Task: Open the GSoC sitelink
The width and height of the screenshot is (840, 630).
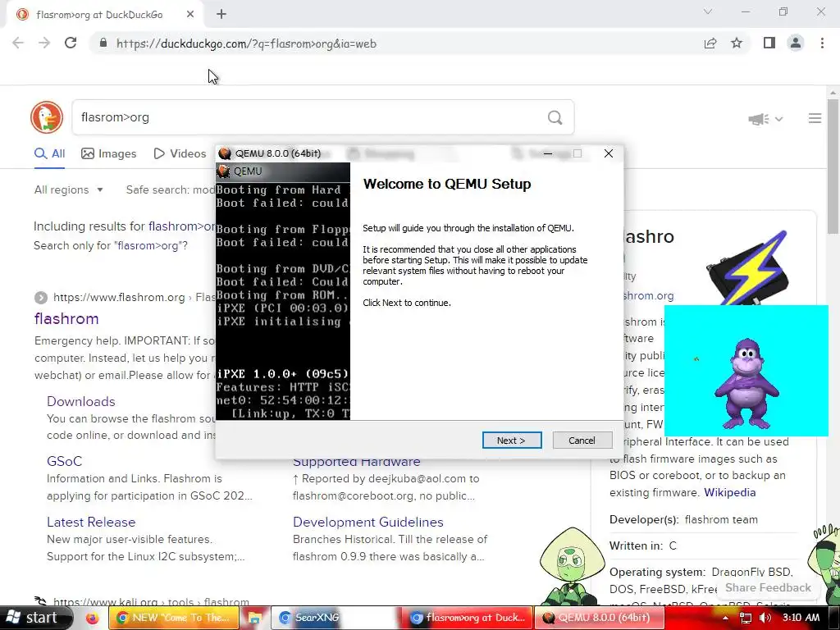Action: (64, 461)
